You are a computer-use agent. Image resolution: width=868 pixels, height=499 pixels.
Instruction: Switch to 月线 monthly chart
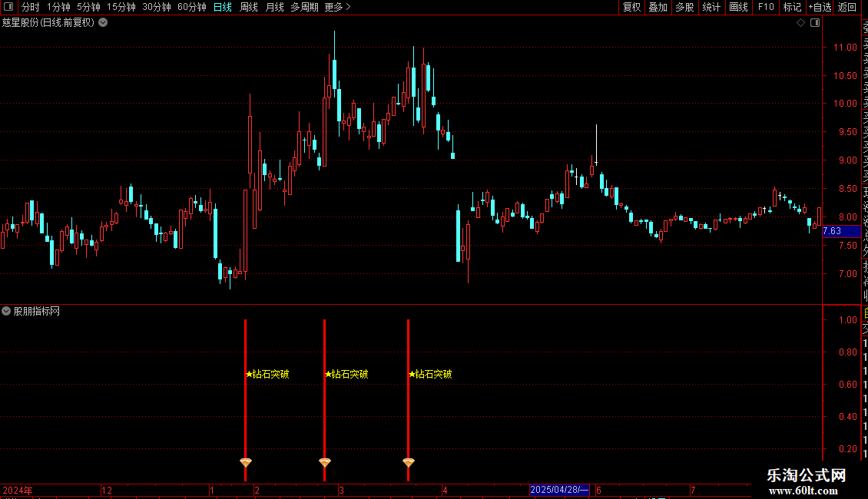click(274, 7)
